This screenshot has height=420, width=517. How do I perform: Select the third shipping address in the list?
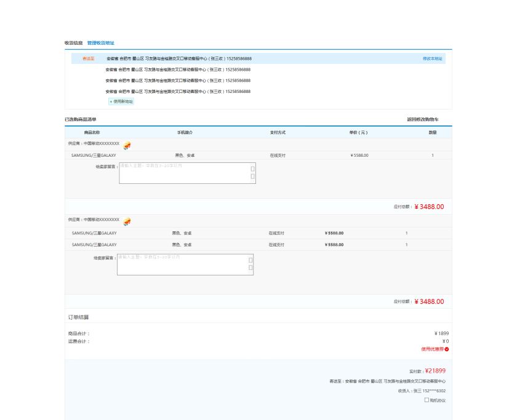point(178,81)
